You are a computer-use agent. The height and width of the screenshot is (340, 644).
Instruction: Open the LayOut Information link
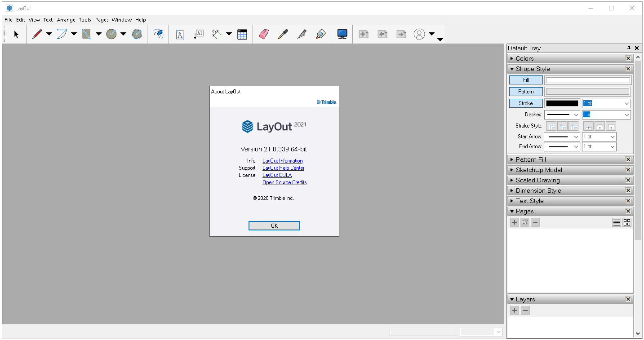tap(283, 161)
